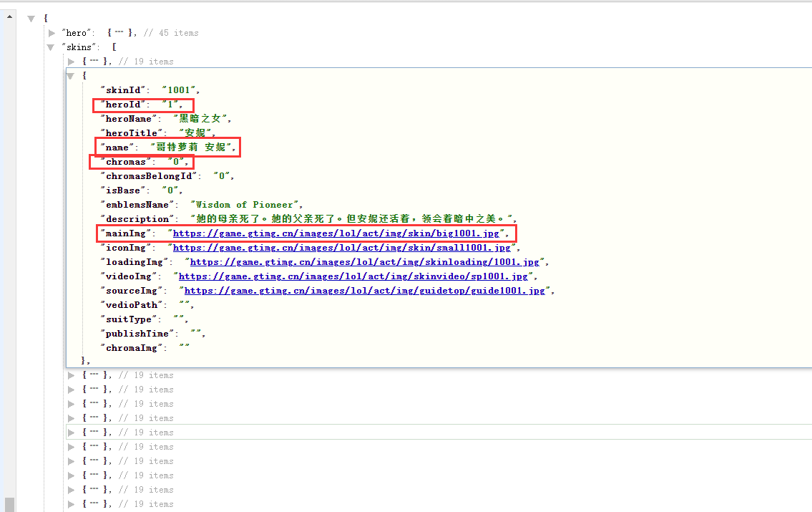
Task: Select the Chinese description value text
Action: (x=351, y=219)
